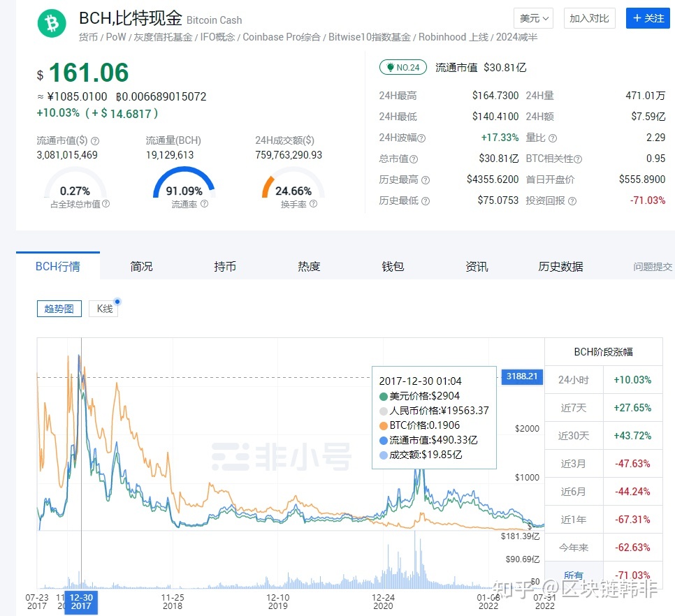Click the 货币 category tag
Screen dimensions: 675x616
(x=88, y=38)
